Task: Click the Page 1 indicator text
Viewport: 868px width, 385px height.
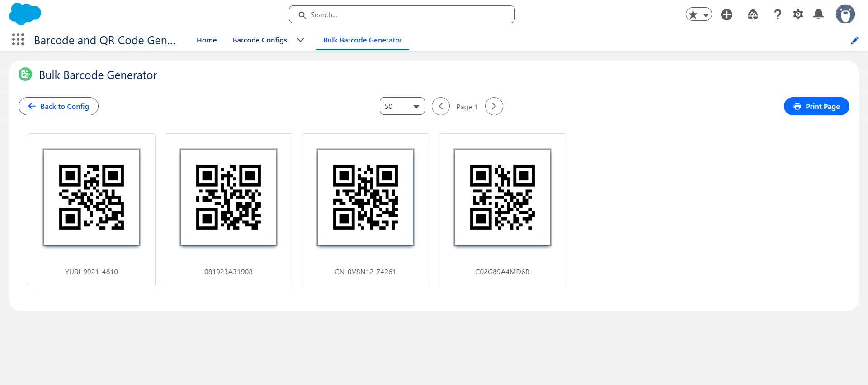Action: [467, 107]
